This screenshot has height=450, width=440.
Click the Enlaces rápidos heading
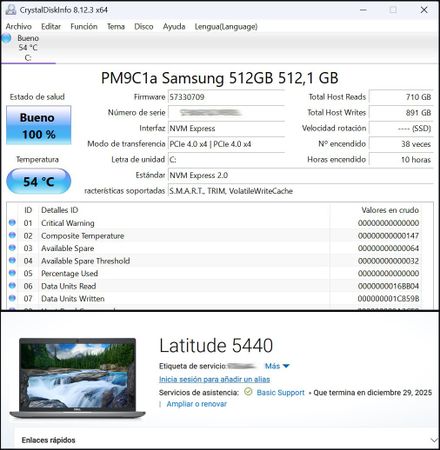click(48, 440)
